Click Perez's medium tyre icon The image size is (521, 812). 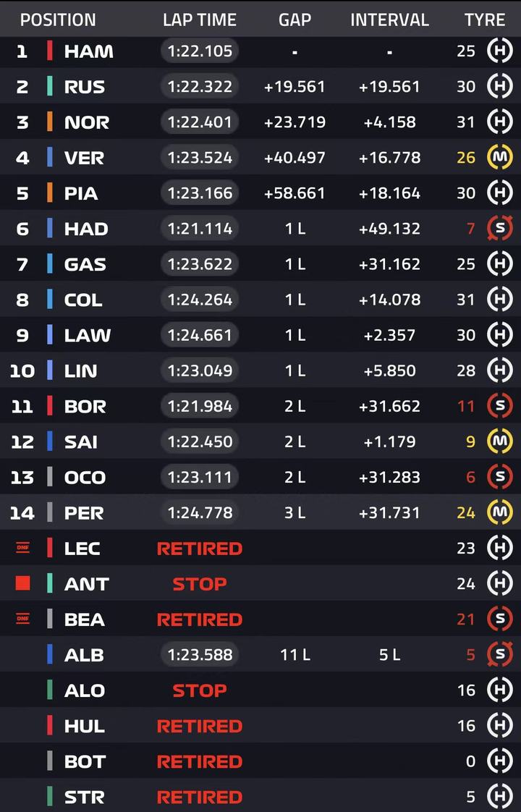click(500, 512)
